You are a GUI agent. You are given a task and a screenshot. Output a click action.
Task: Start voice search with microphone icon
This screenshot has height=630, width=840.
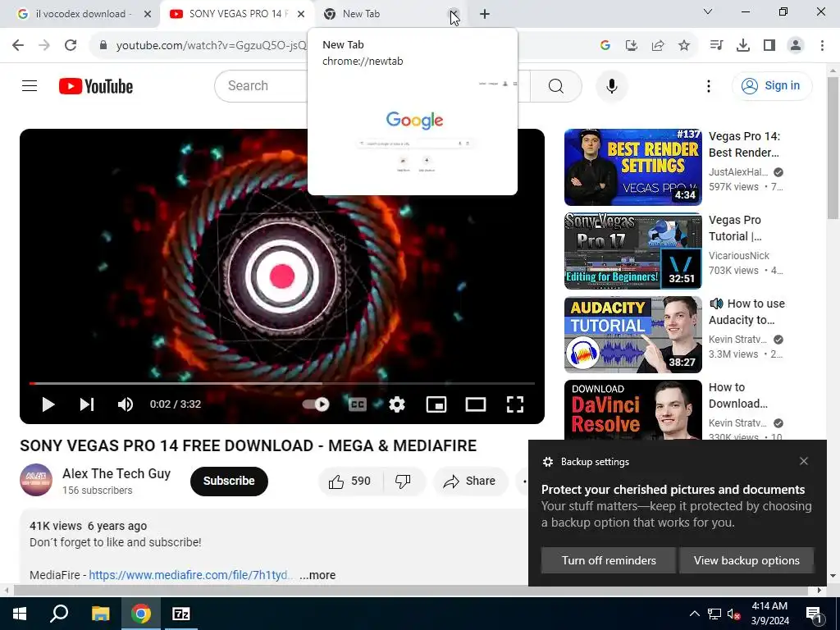point(611,85)
